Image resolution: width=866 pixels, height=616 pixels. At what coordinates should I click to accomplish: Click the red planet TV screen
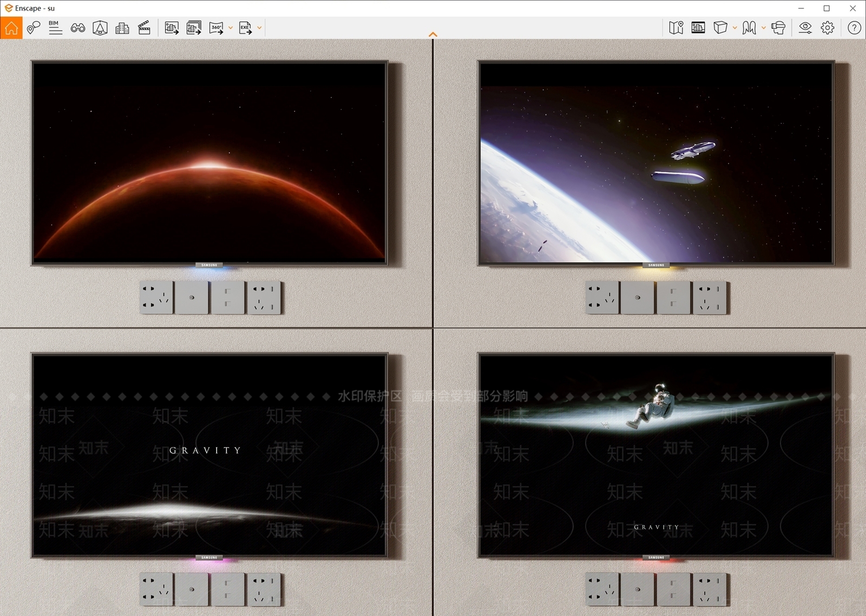point(209,162)
